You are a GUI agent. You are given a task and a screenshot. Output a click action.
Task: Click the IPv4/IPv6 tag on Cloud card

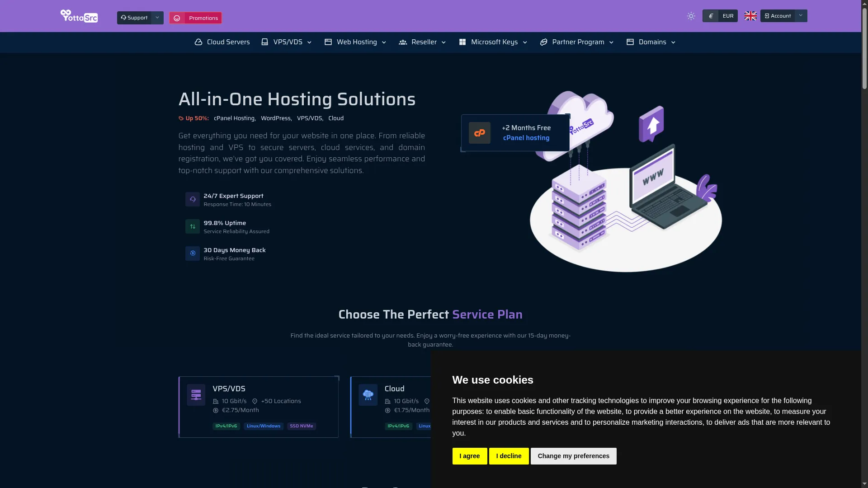click(398, 426)
